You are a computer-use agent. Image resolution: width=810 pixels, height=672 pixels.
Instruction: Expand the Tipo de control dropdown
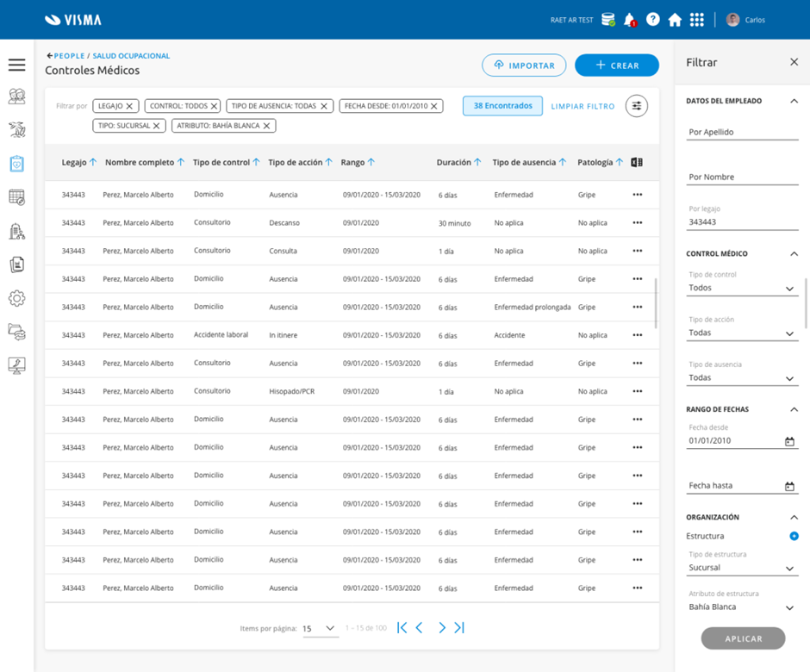[x=743, y=289]
